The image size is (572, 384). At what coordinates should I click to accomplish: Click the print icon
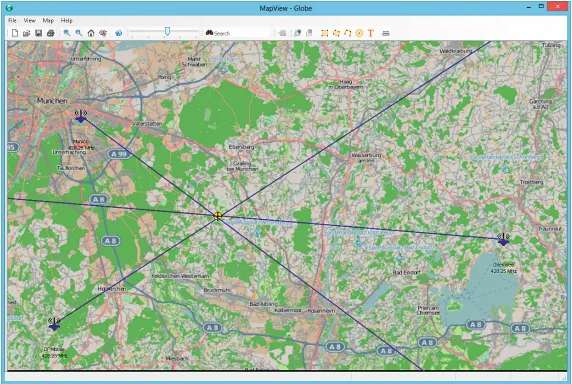click(x=50, y=33)
